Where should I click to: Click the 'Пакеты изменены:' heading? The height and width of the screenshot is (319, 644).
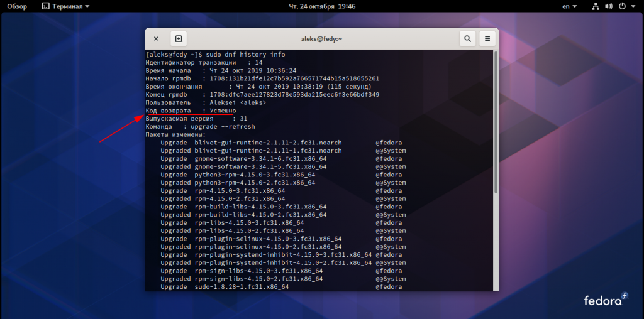pyautogui.click(x=175, y=134)
